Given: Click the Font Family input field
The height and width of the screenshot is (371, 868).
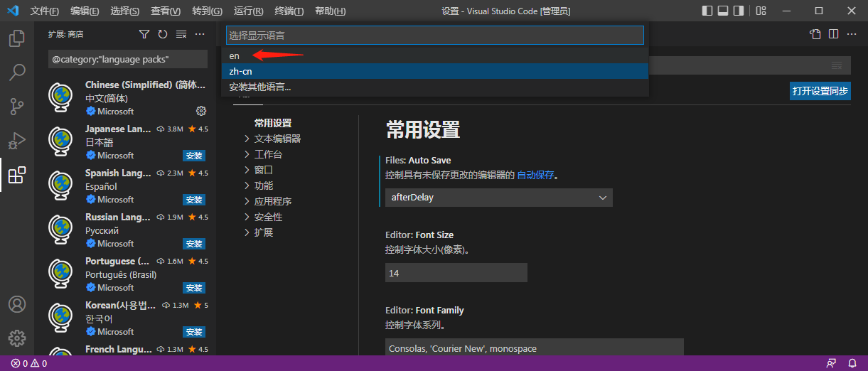Looking at the screenshot, I should point(535,347).
